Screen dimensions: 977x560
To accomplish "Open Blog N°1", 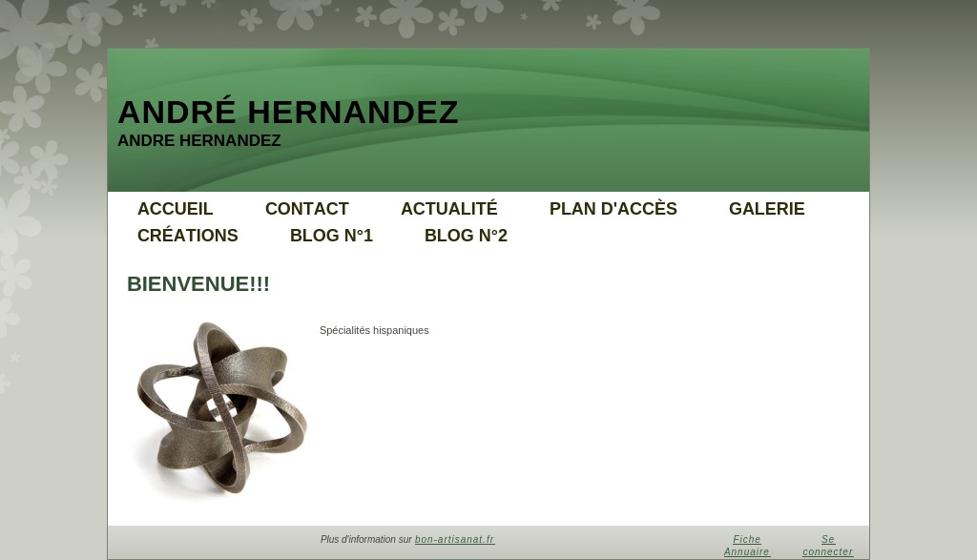I will tap(331, 236).
